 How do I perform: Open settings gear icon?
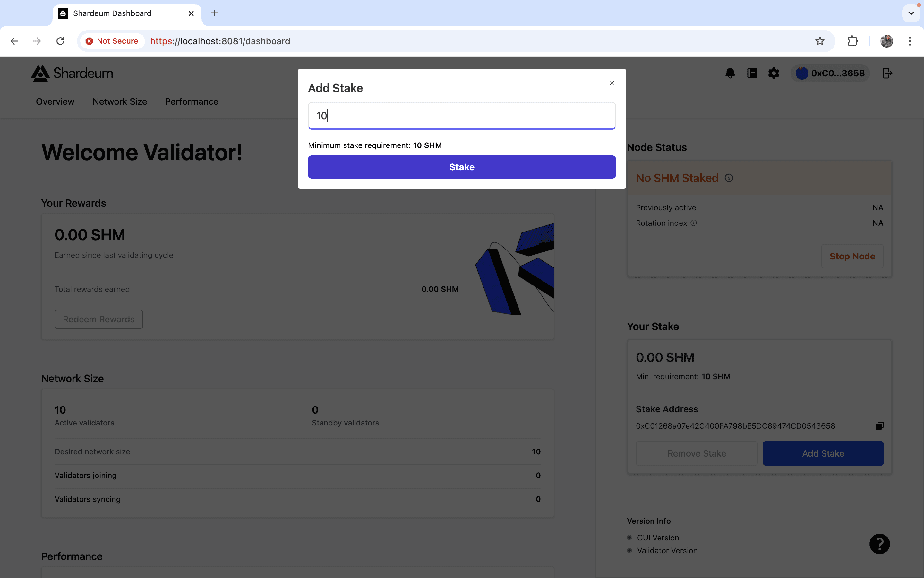coord(774,74)
